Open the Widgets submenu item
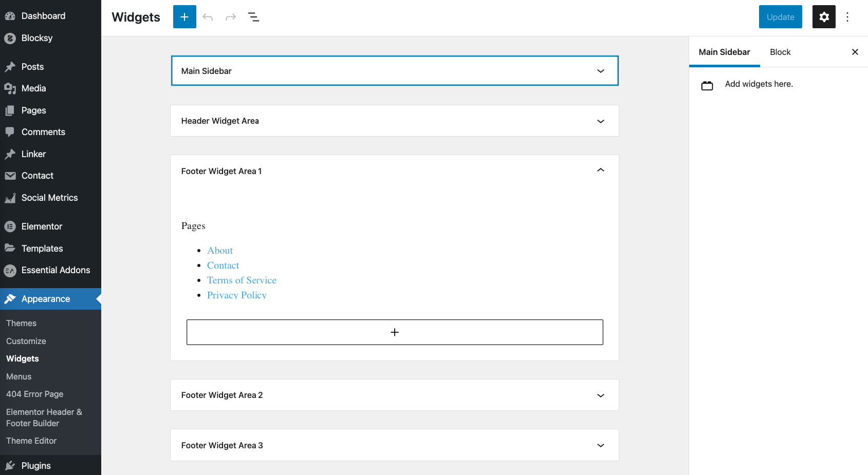The height and width of the screenshot is (475, 868). (23, 358)
